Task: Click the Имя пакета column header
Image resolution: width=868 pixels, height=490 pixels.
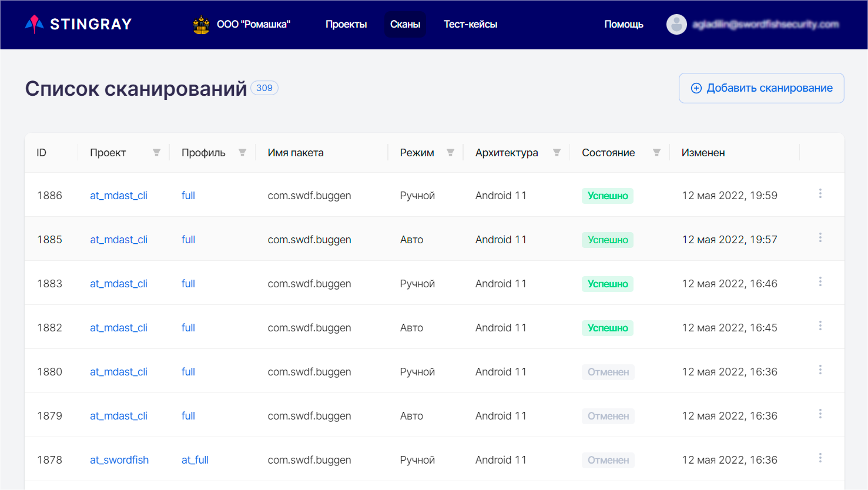Action: [296, 153]
